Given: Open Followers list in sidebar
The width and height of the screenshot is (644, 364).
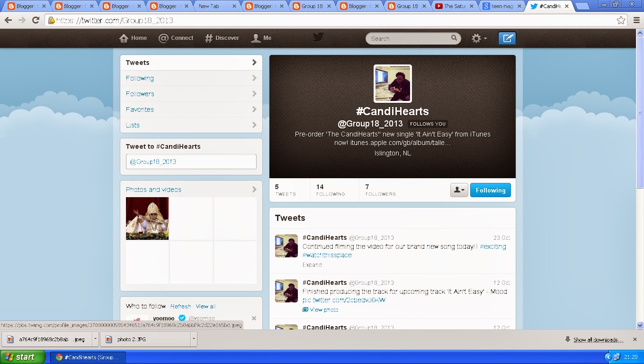Looking at the screenshot, I should pyautogui.click(x=191, y=94).
